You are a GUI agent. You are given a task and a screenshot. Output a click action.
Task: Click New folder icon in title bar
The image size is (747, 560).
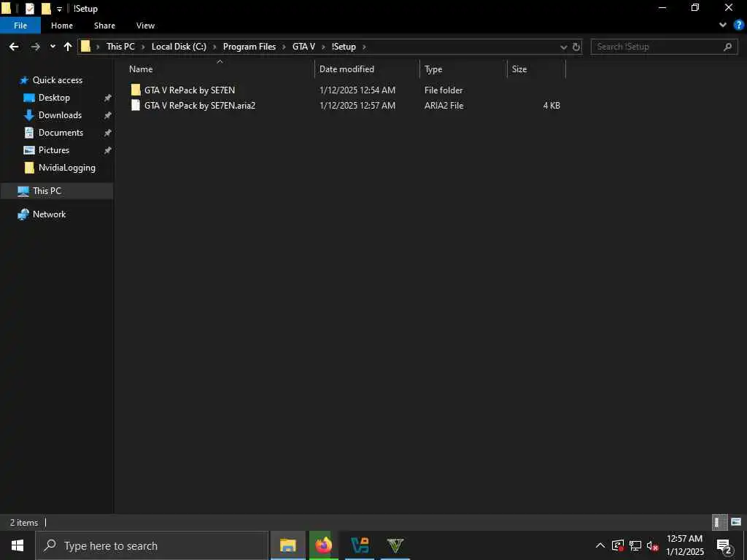pyautogui.click(x=46, y=9)
